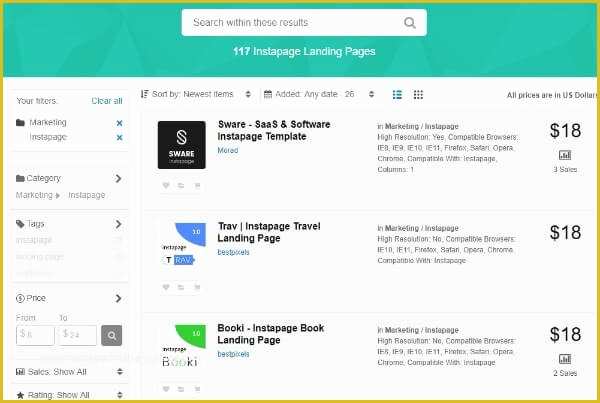Screen dimensions: 600x403
Task: Open 'Booki - Instapage Book Landing Page' title
Action: click(x=271, y=334)
